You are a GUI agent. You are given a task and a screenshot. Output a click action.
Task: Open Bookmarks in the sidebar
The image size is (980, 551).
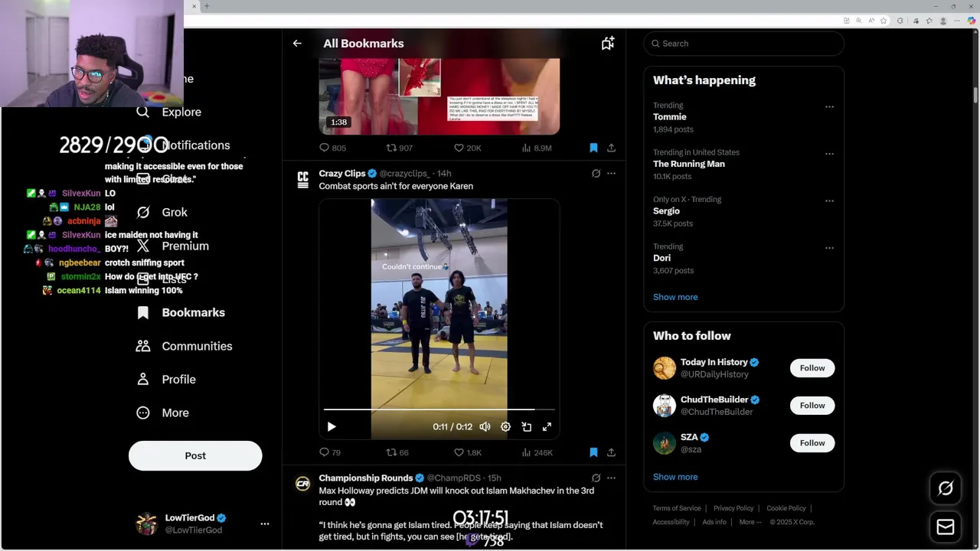click(181, 312)
